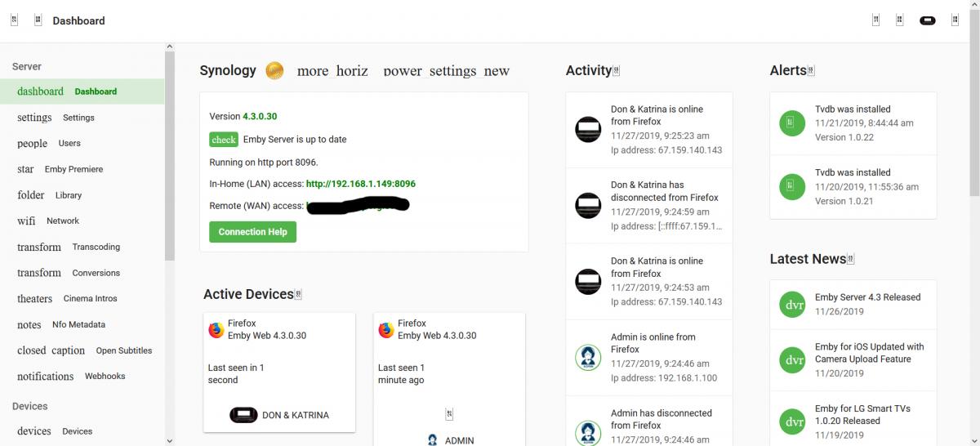Select 'Don & Katrina is online' 9:25:23 am entry
This screenshot has height=446, width=980.
coord(649,130)
